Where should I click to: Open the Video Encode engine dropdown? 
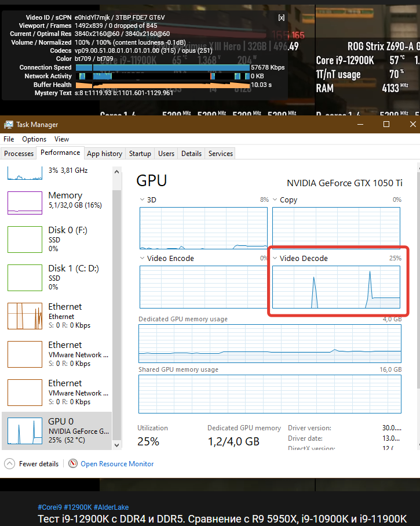click(x=142, y=258)
